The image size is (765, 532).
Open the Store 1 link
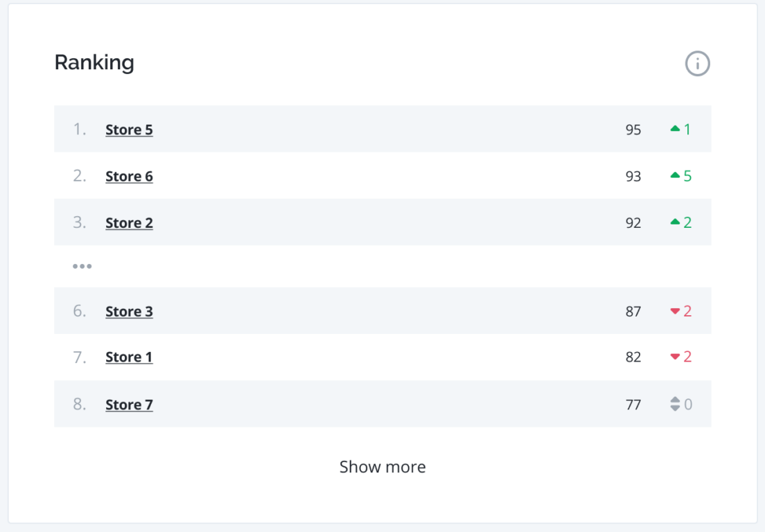pyautogui.click(x=130, y=357)
